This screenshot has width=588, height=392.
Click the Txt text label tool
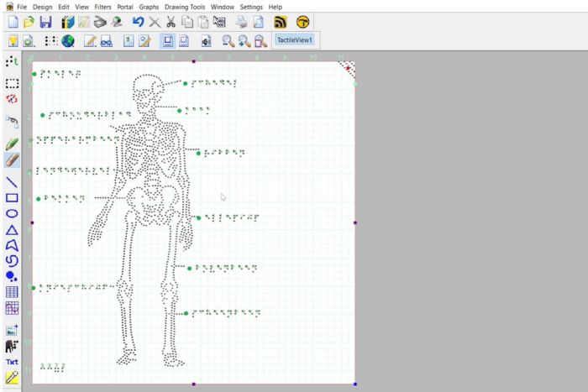click(x=12, y=362)
